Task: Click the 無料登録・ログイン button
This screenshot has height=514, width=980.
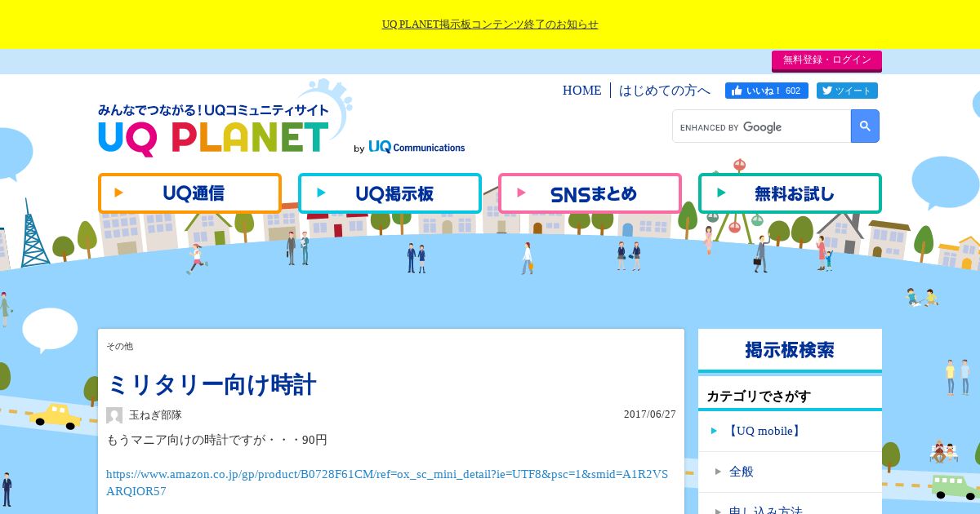Action: pos(826,60)
